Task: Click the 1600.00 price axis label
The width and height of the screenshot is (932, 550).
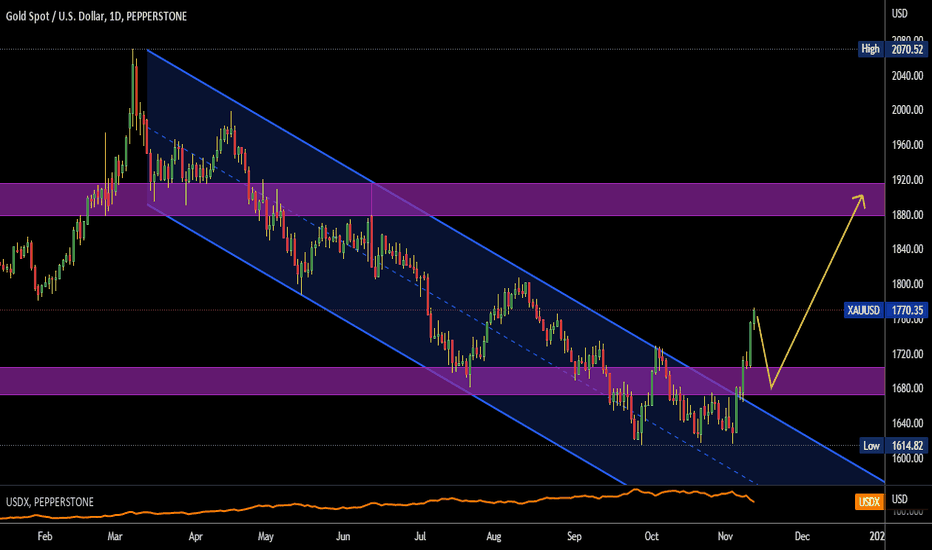Action: (x=908, y=458)
